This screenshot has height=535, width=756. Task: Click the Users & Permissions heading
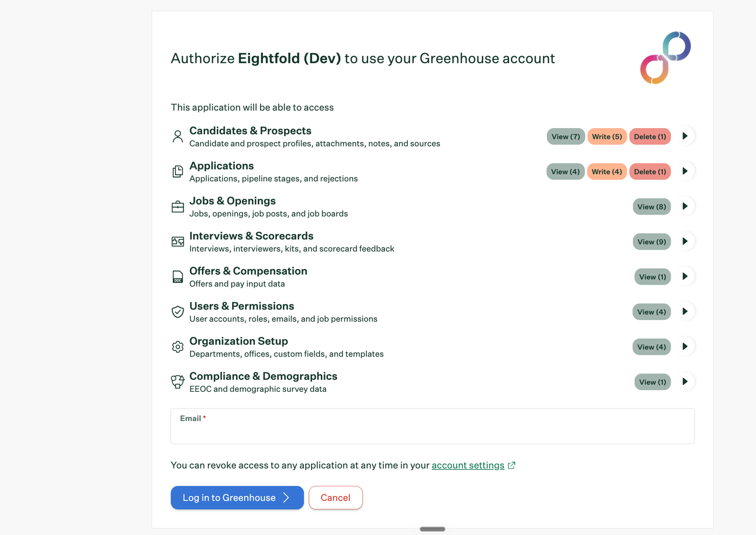242,306
